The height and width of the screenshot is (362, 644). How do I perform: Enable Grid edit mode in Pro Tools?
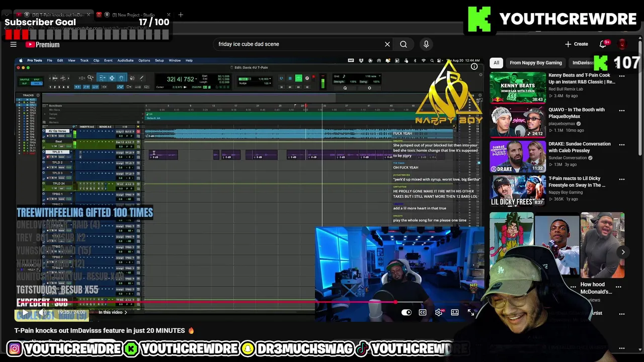(36, 83)
